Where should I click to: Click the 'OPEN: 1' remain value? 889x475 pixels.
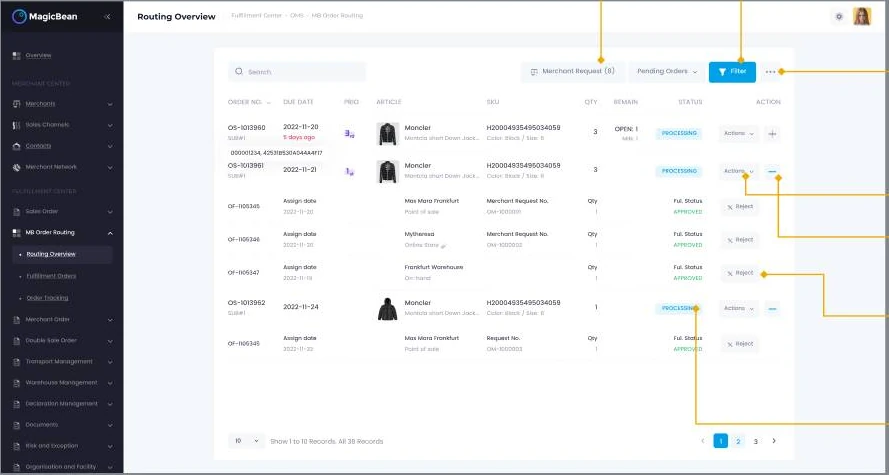[x=626, y=129]
